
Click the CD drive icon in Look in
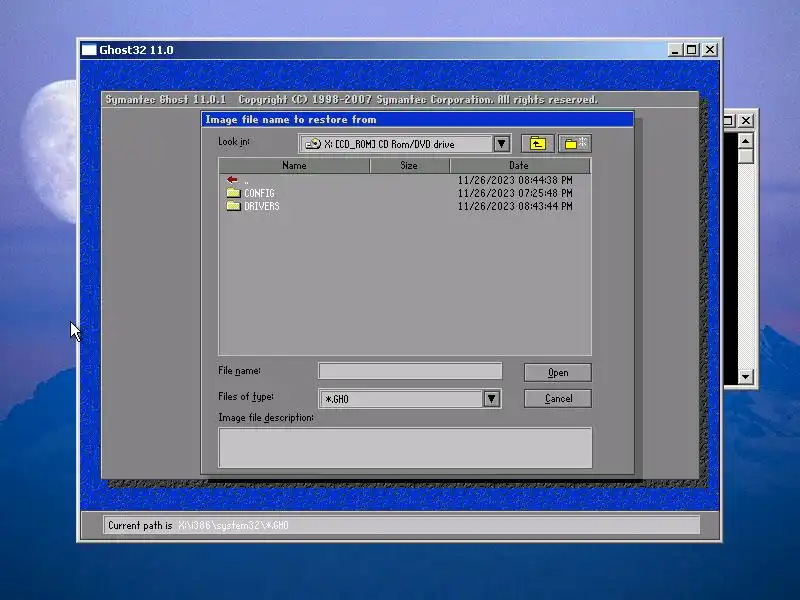coord(312,144)
